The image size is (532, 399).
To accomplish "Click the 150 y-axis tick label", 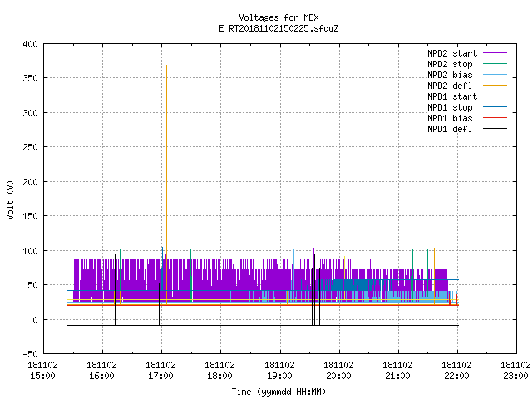I will tap(30, 216).
